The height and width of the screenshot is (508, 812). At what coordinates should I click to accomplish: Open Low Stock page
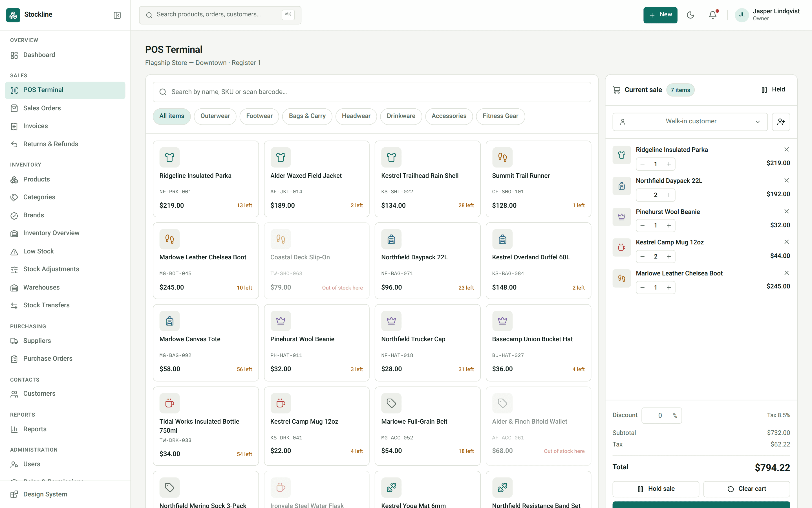coord(65,251)
